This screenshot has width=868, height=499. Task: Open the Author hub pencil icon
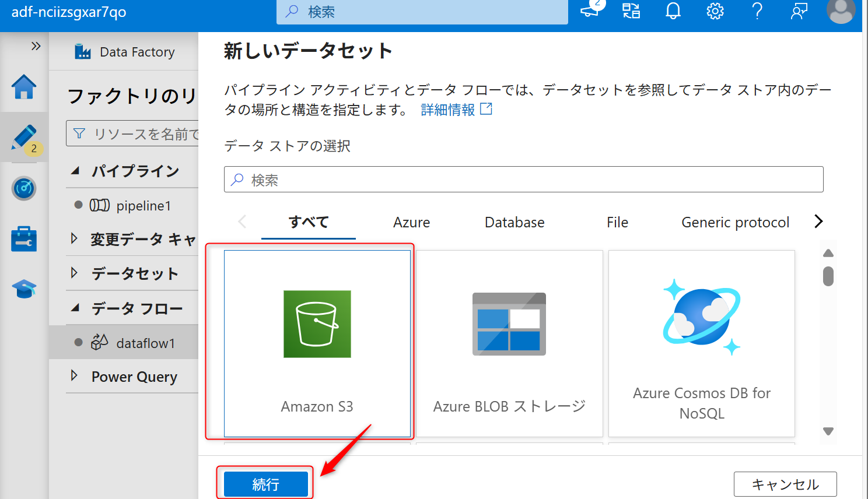[x=24, y=138]
